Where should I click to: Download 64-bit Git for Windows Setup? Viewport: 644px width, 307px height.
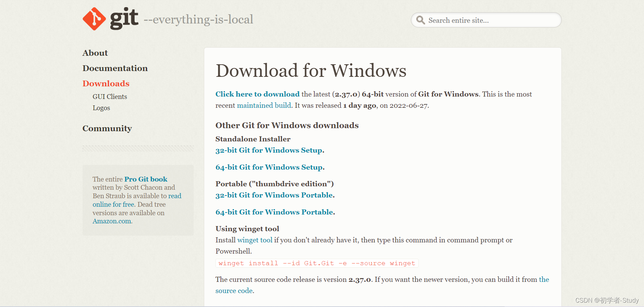click(x=269, y=167)
